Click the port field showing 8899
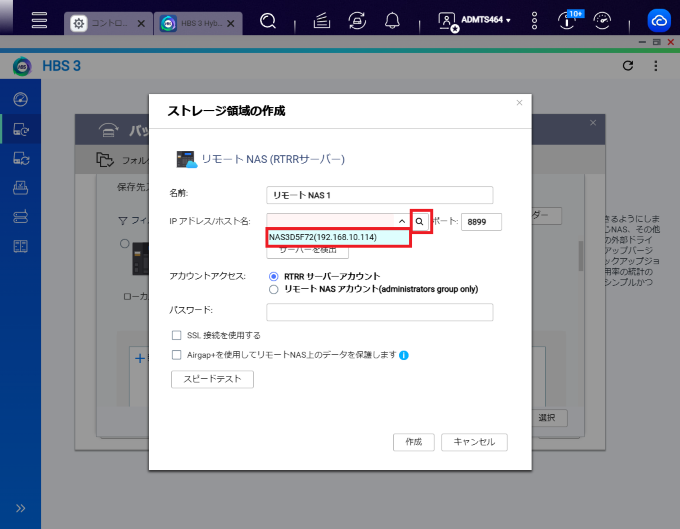 coord(481,222)
